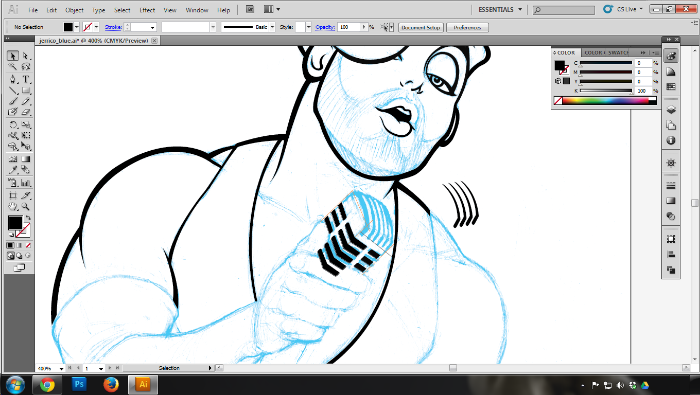Set paint mode to None
Viewport: 700px width, 395px height.
tap(28, 245)
